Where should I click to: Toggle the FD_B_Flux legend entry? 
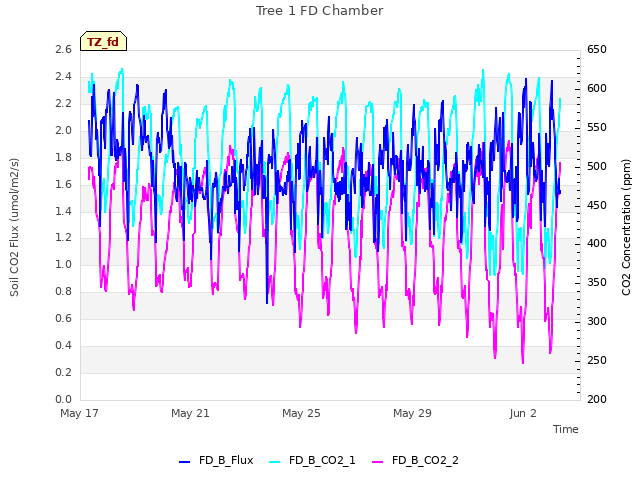point(216,460)
